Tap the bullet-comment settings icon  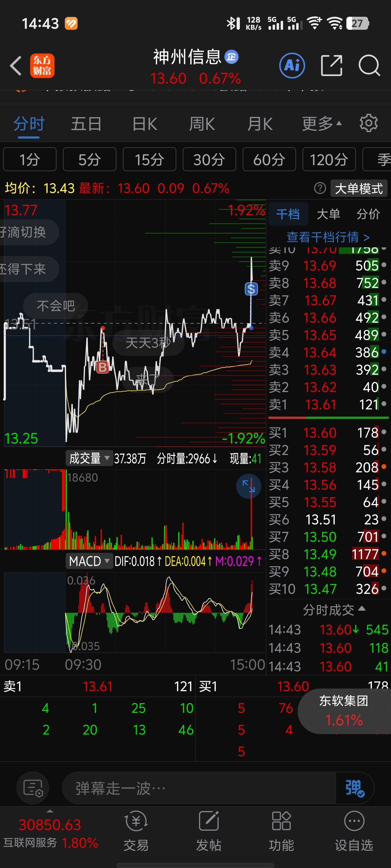point(33,788)
